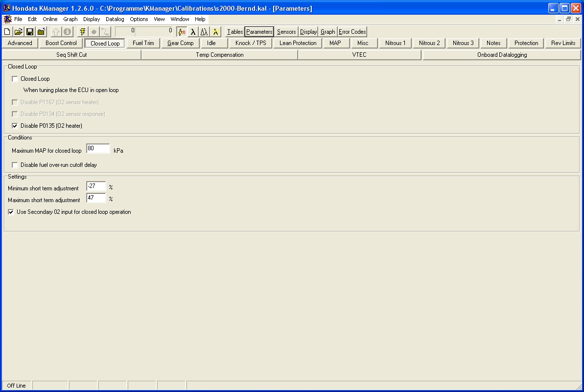Open the Online menu
This screenshot has width=584, height=392.
(x=50, y=19)
